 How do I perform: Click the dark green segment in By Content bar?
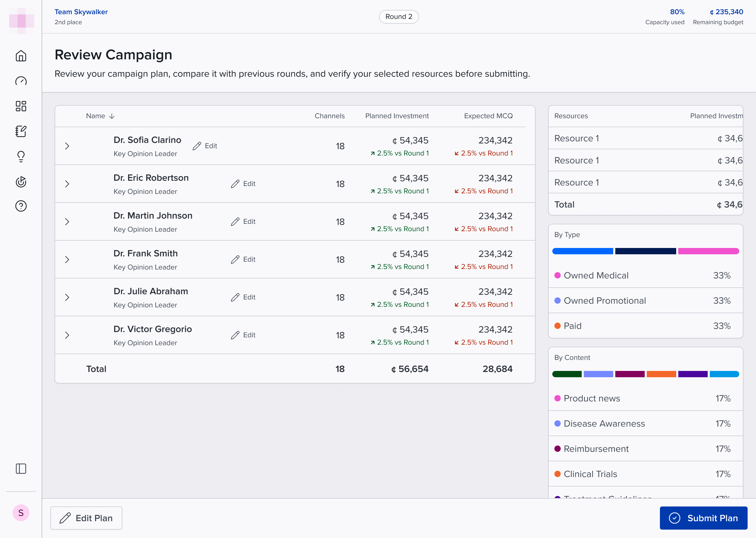pos(567,374)
